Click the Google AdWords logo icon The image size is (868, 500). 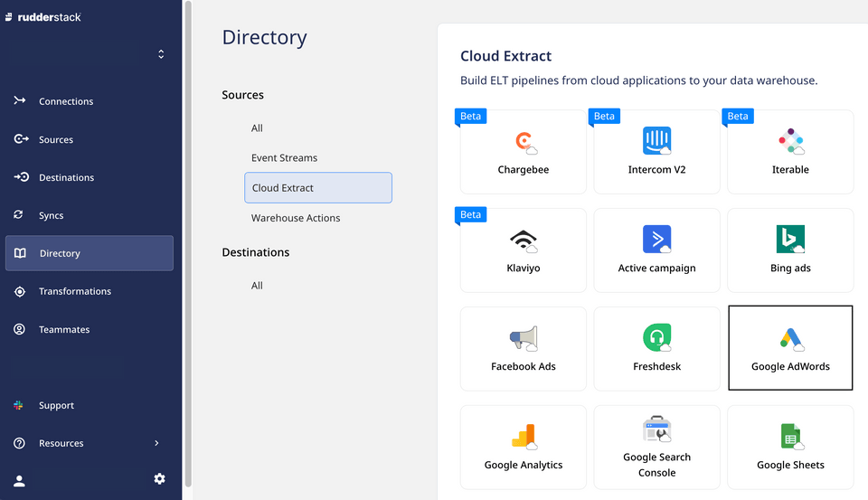point(792,338)
